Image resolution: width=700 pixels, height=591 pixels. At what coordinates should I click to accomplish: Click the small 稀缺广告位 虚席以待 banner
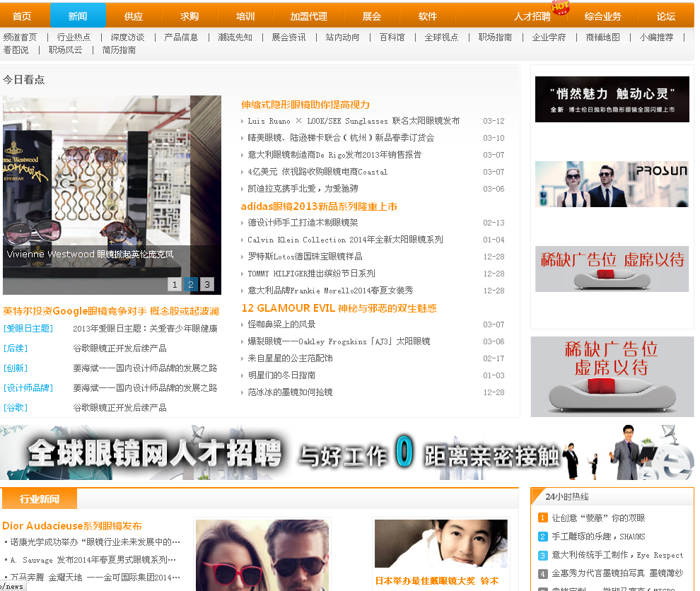pyautogui.click(x=612, y=269)
